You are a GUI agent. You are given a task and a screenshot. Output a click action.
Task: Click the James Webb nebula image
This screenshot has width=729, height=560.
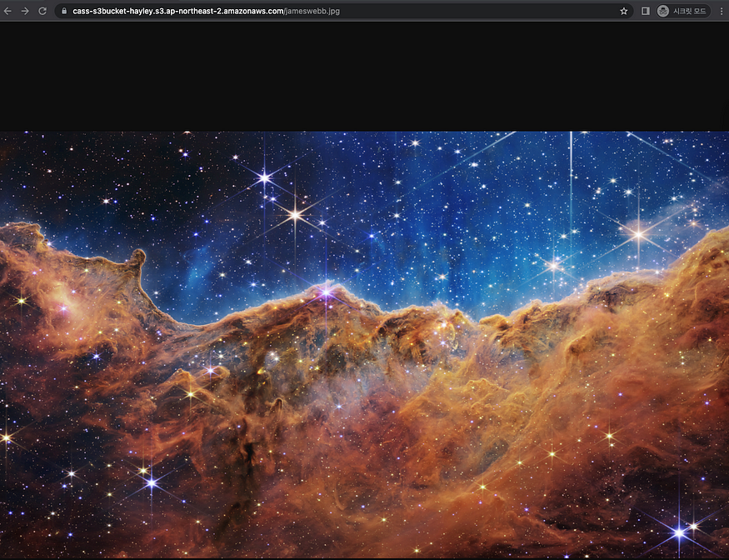click(365, 345)
